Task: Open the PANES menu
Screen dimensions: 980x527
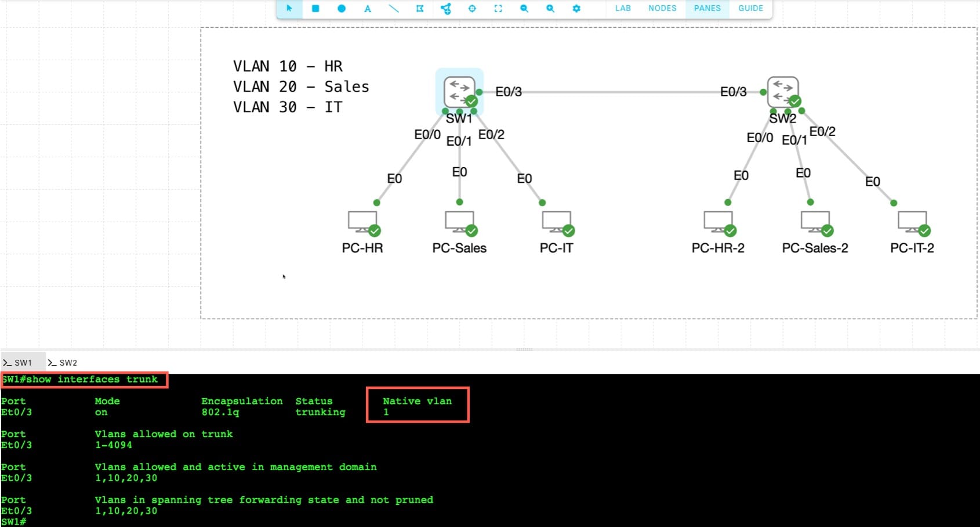Action: [706, 8]
